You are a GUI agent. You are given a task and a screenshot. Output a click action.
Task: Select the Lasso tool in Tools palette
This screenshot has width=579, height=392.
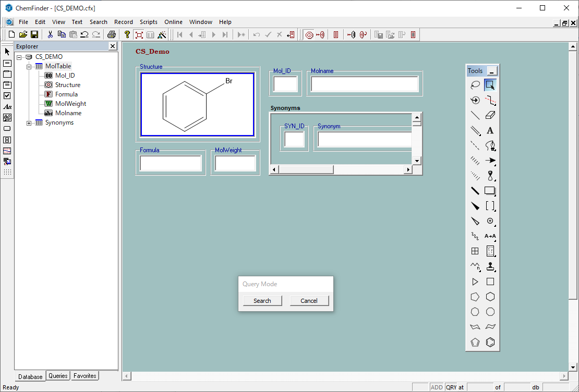pos(475,85)
